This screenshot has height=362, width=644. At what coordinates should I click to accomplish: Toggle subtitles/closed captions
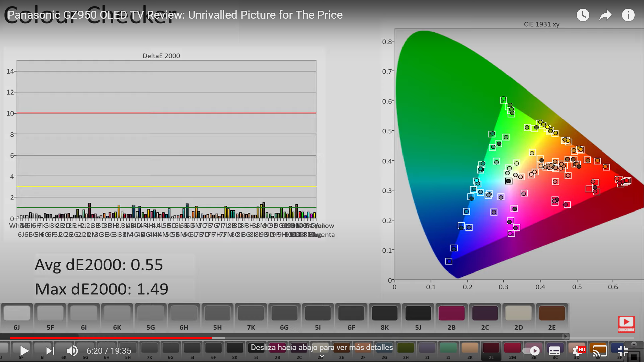click(554, 351)
